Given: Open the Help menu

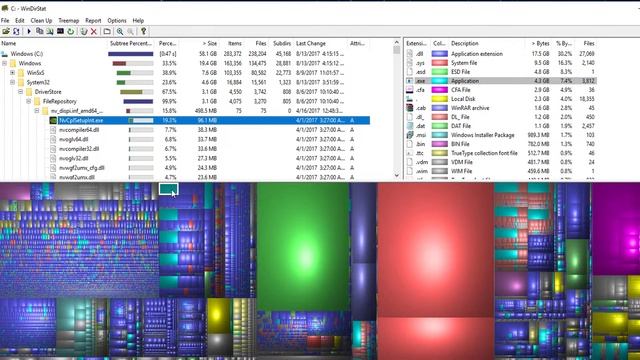Looking at the screenshot, I should tap(138, 20).
